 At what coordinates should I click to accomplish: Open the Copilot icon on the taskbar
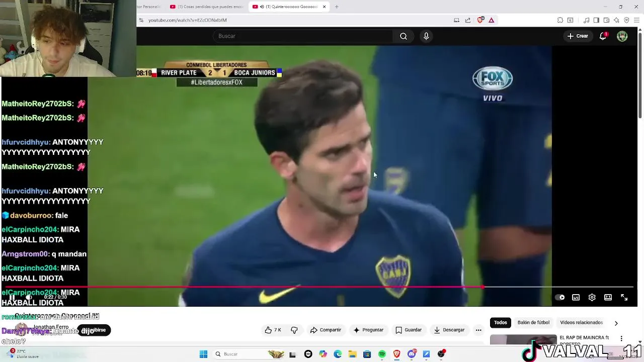[x=323, y=354]
